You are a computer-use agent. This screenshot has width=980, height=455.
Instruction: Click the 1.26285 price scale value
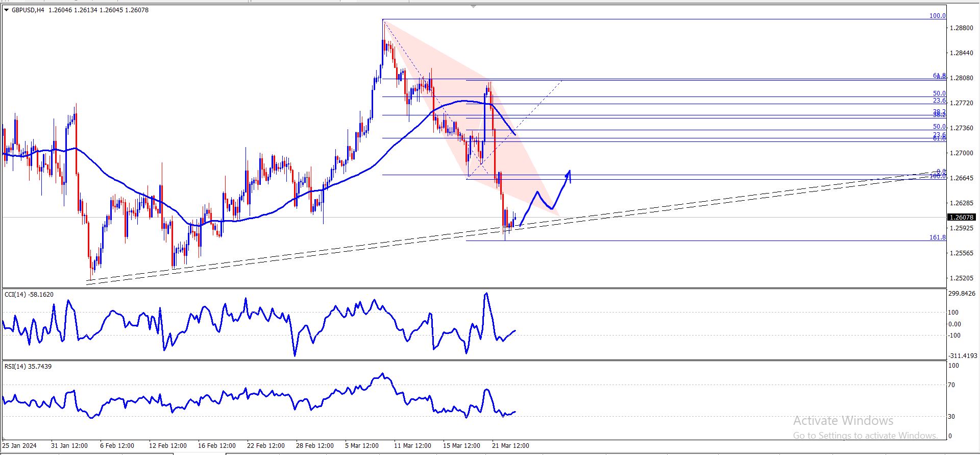pyautogui.click(x=961, y=203)
